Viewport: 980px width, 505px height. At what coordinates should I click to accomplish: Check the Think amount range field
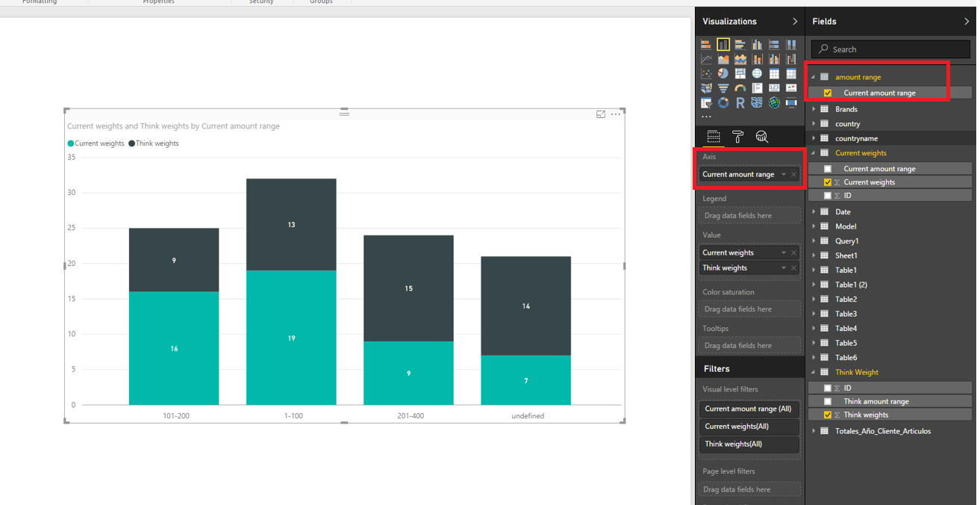(828, 402)
